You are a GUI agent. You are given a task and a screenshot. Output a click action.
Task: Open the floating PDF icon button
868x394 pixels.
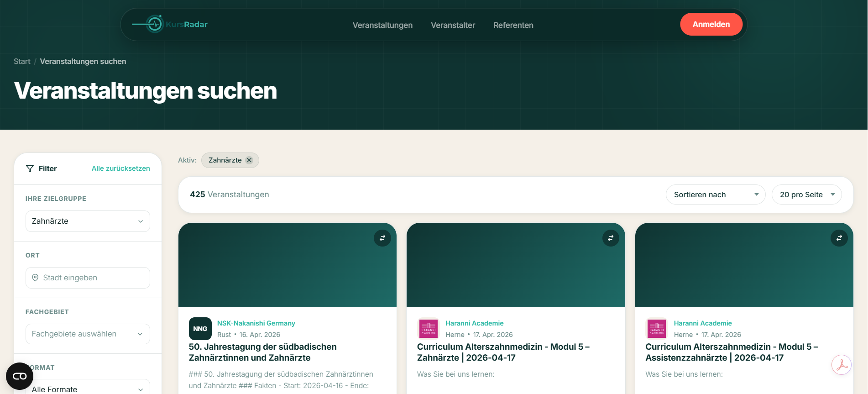pos(842,365)
